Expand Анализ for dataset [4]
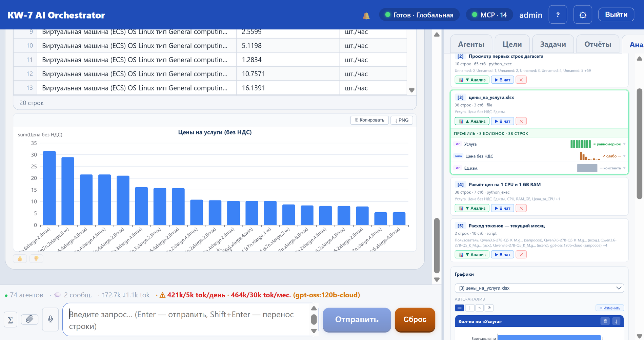 [472, 208]
